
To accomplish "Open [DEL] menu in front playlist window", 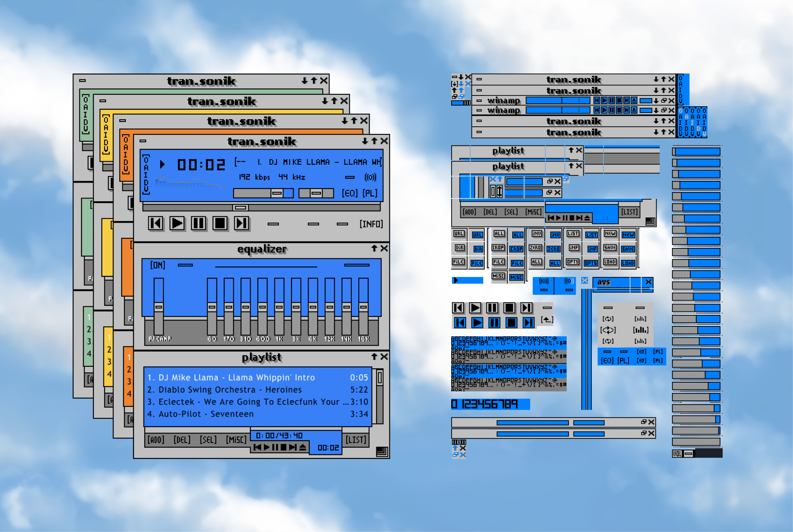I will (182, 440).
